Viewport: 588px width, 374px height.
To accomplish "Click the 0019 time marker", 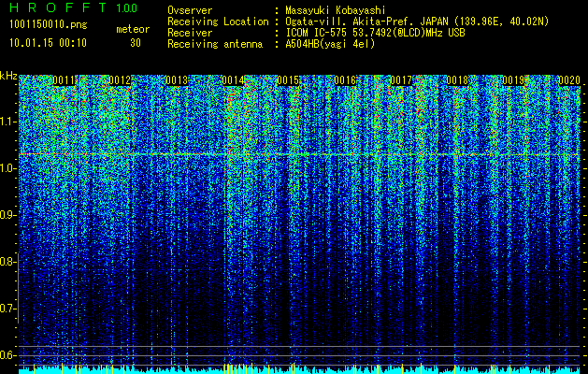I will (x=514, y=80).
